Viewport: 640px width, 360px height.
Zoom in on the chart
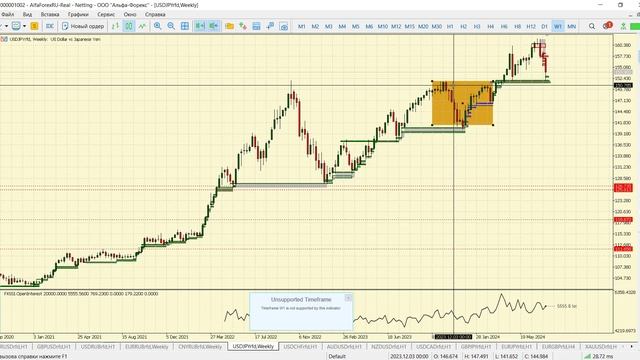click(x=158, y=26)
